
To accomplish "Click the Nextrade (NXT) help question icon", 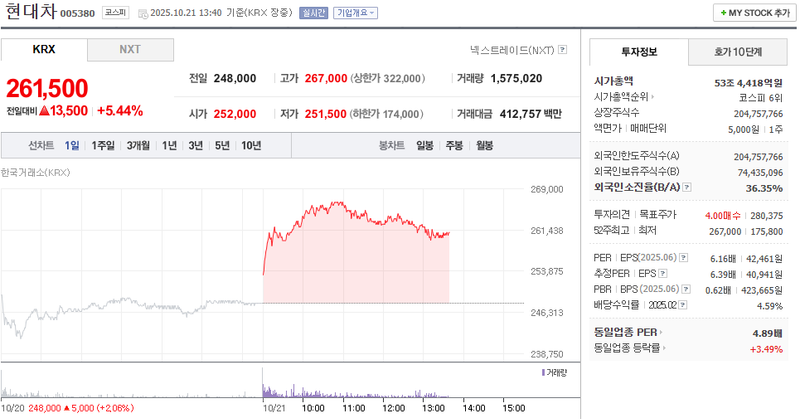I will point(563,48).
